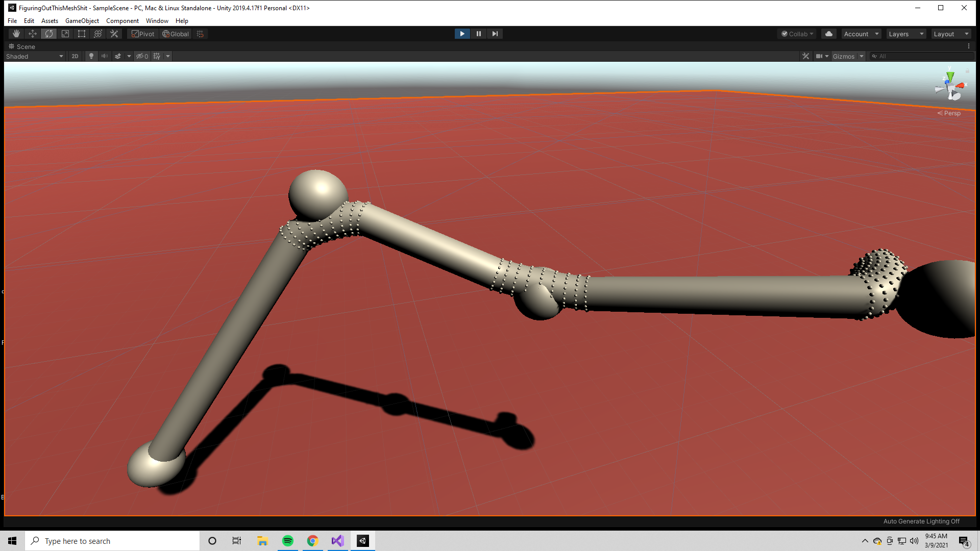Screen dimensions: 980x551
Task: Open the GameObject menu
Action: click(x=82, y=21)
